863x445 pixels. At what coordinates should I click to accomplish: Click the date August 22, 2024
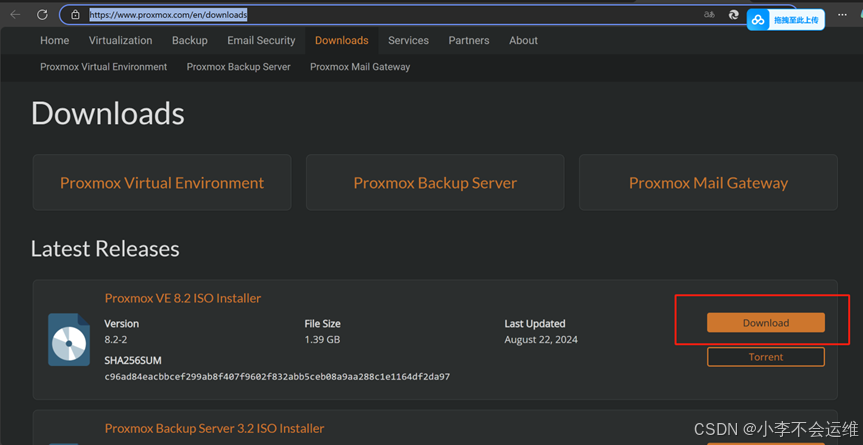click(x=541, y=340)
